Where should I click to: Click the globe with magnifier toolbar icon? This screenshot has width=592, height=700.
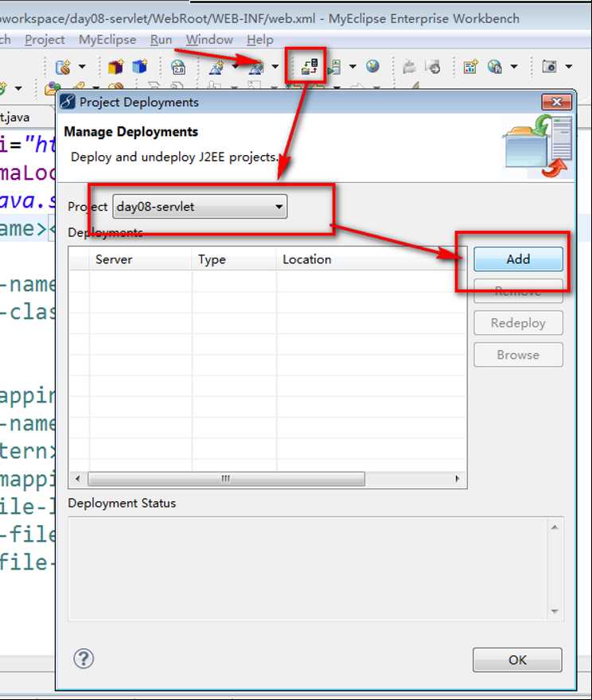(x=495, y=67)
